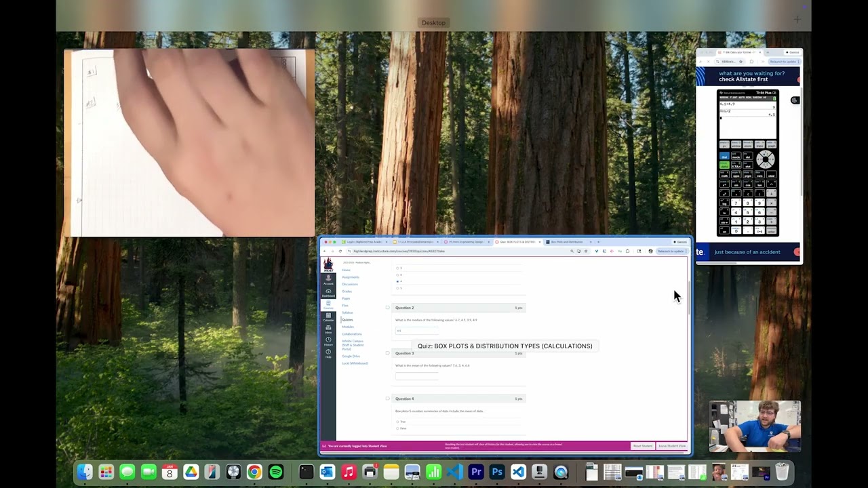The image size is (868, 488).
Task: Open Notes from the Dock
Action: pyautogui.click(x=391, y=472)
